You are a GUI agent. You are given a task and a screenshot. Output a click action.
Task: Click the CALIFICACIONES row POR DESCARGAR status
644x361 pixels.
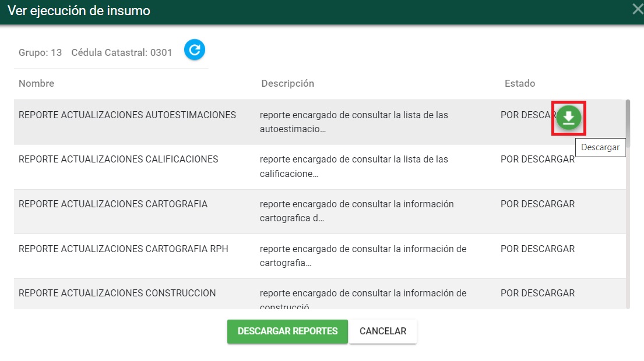[537, 159]
